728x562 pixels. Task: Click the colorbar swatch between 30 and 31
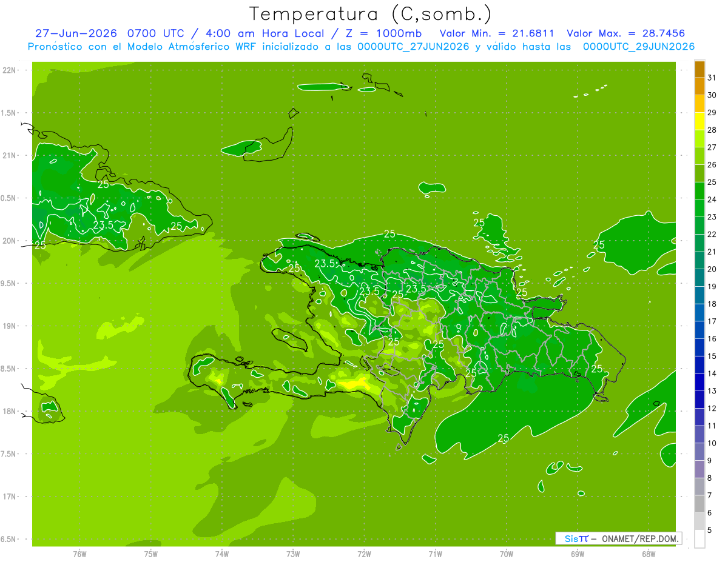pos(699,86)
